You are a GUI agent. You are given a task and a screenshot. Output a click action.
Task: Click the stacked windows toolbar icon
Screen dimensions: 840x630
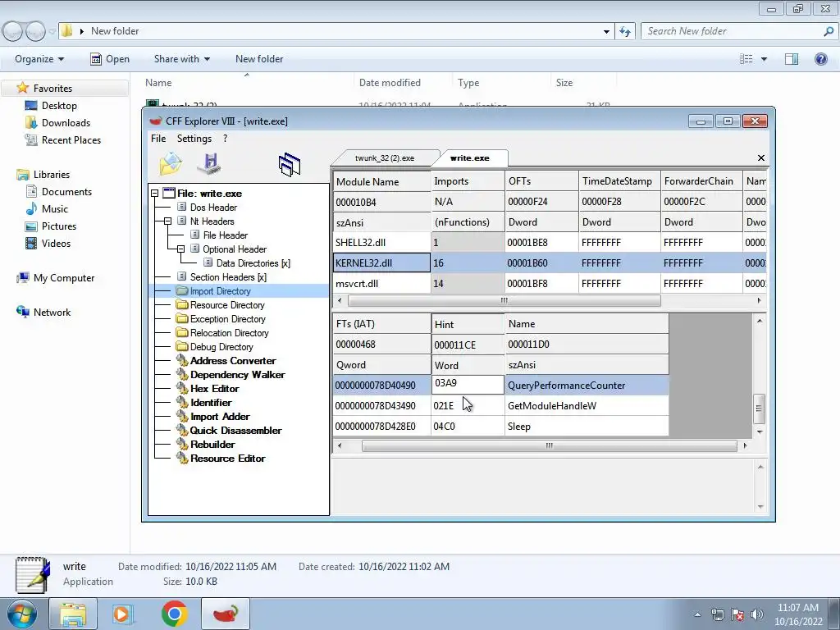(x=290, y=164)
